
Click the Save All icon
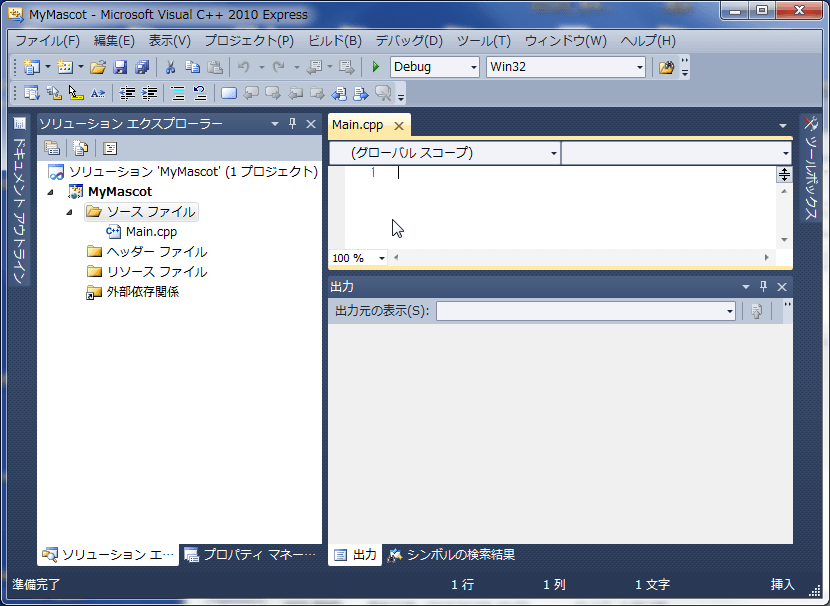142,67
